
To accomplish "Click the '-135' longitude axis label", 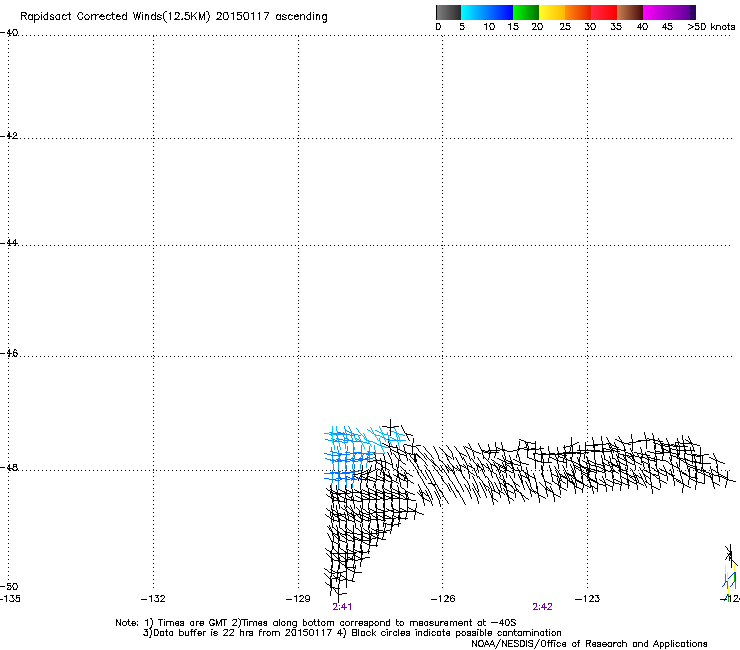I will 10,599.
